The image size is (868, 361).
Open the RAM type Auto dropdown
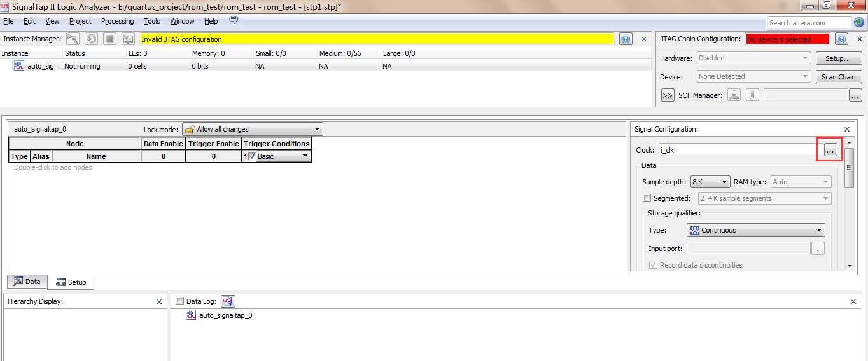tap(801, 182)
